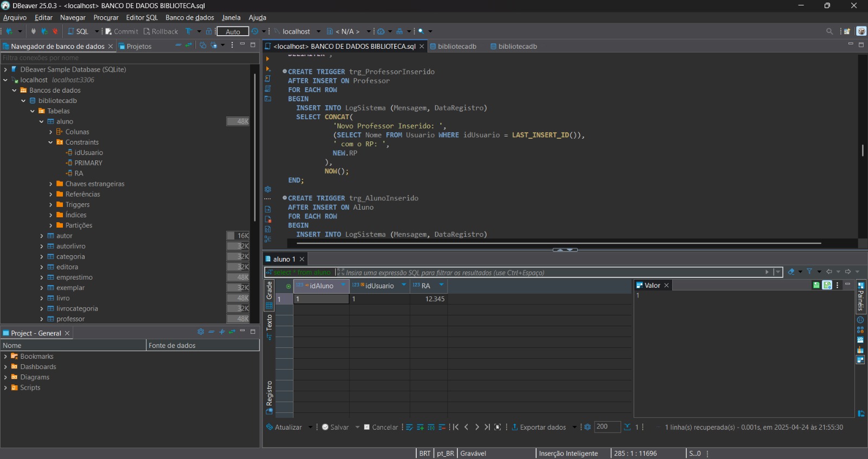Screen dimensions: 868x459
Task: Select the RA cell showing 12.345
Action: click(429, 299)
